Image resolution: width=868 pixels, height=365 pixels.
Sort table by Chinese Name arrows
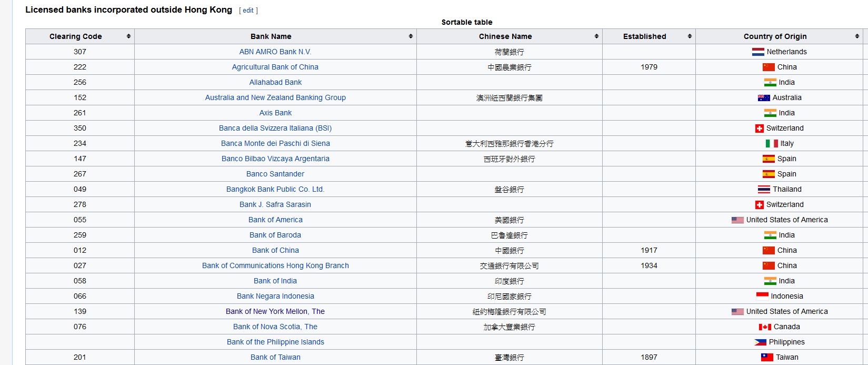pyautogui.click(x=596, y=36)
